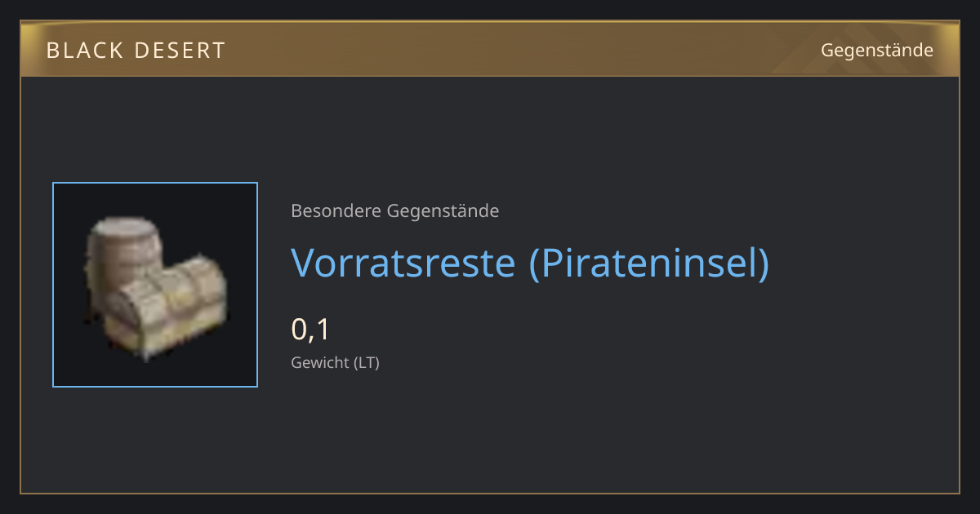Click the Vorratsreste item icon thumbnail
Screen dimensions: 980x514
coord(155,285)
